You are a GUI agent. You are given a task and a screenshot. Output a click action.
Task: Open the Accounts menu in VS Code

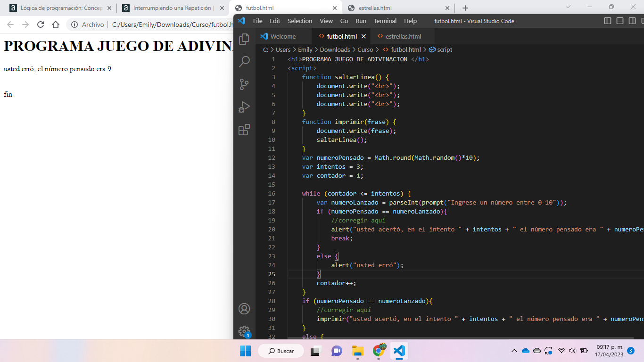244,309
